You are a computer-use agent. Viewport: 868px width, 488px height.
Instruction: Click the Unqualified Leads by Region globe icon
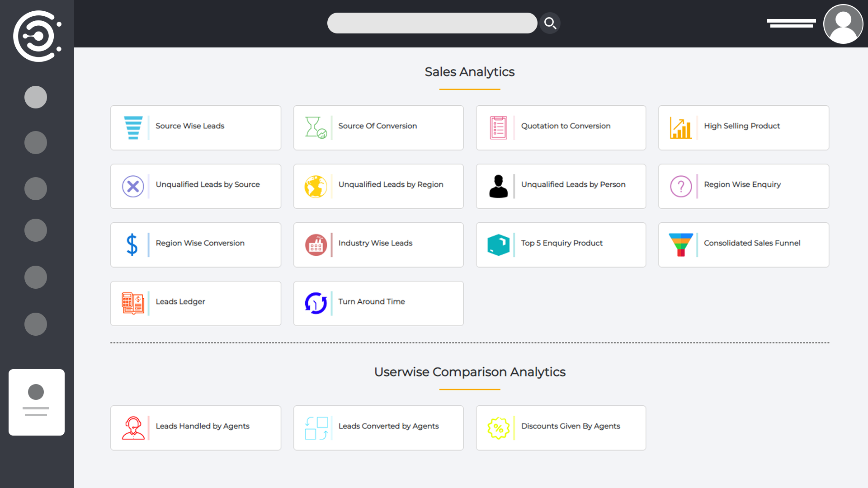coord(316,186)
